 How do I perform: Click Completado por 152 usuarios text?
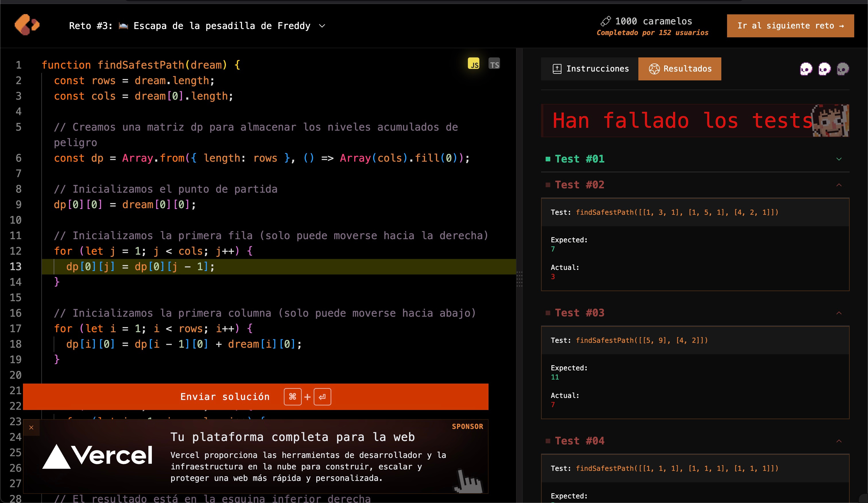652,32
